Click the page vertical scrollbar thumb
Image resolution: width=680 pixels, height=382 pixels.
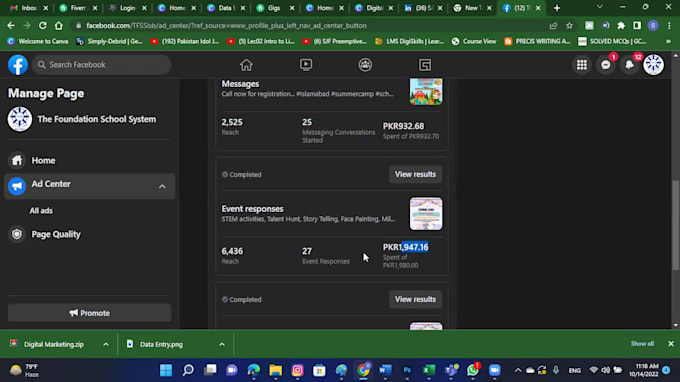pos(676,225)
